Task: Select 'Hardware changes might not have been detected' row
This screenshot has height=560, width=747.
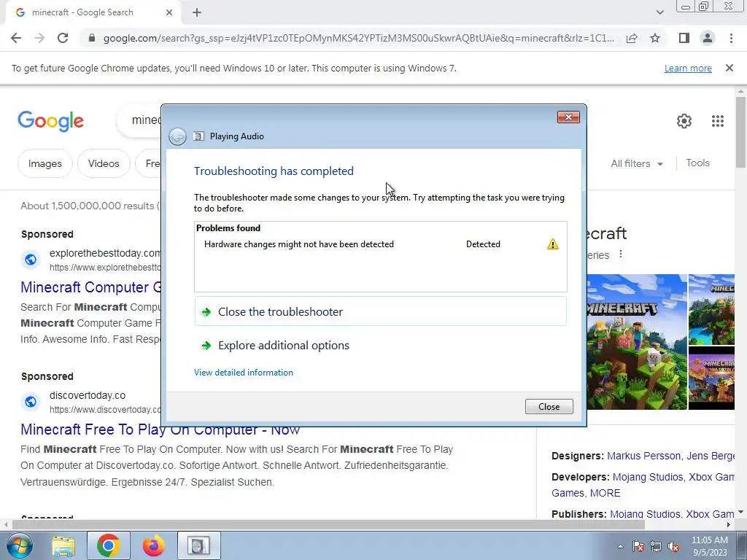Action: [380, 244]
